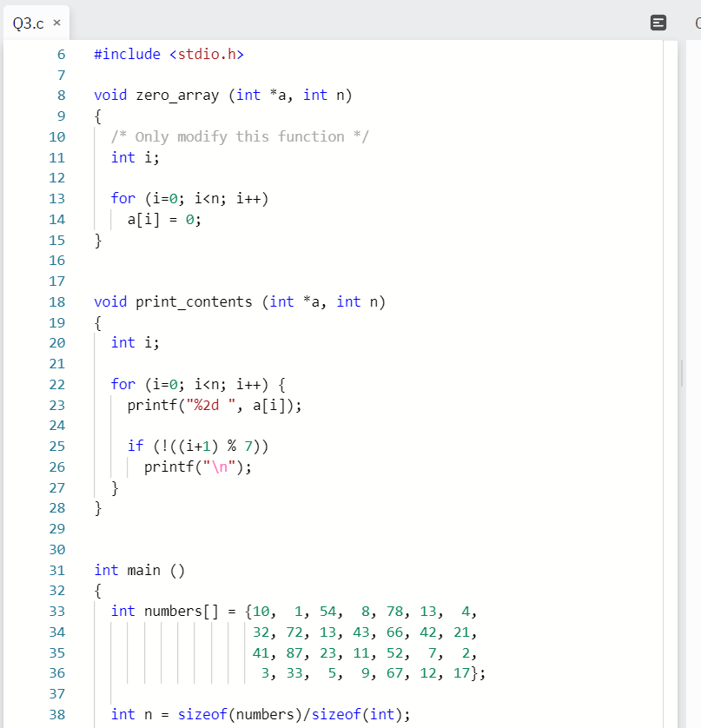Select line number 22
This screenshot has height=728, width=701.
[x=56, y=384]
